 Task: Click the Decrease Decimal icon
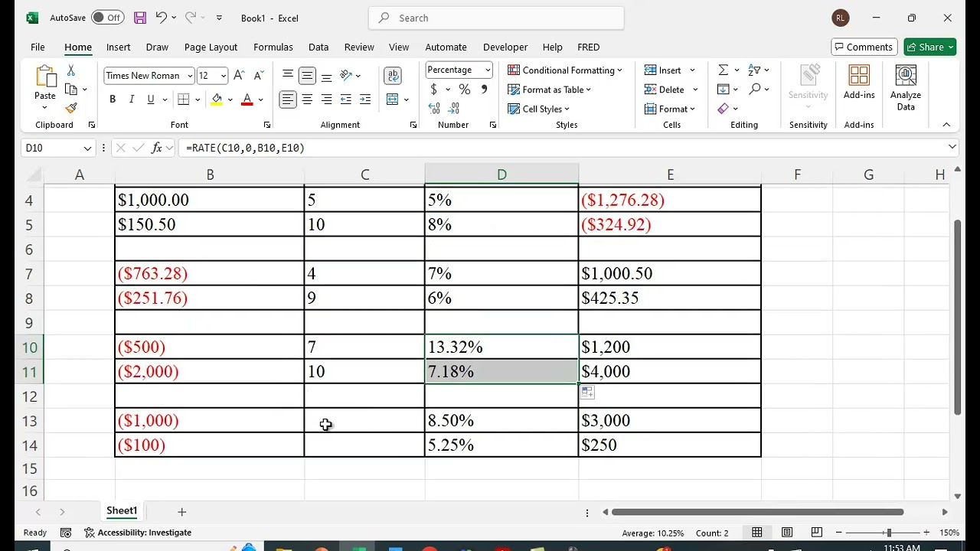coord(455,109)
